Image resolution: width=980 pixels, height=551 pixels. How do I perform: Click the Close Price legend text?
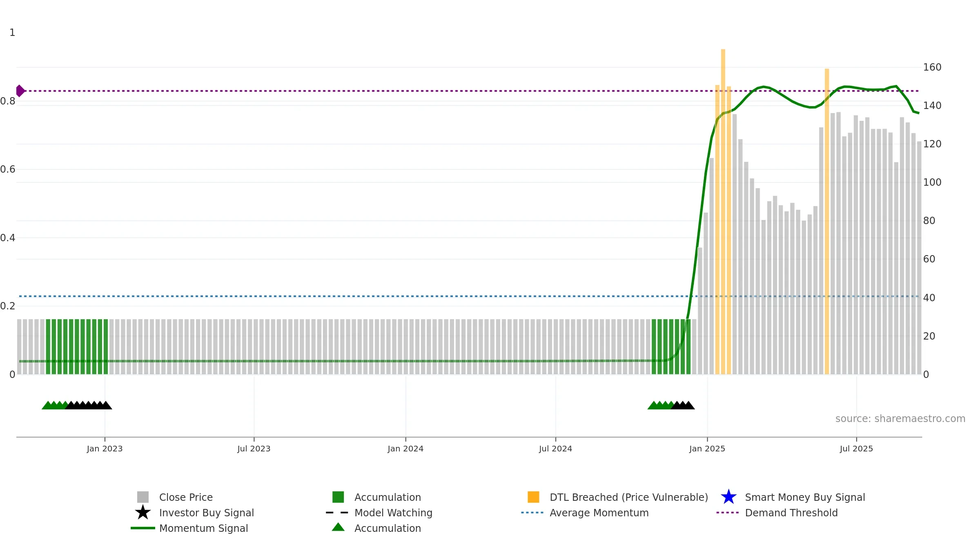[x=186, y=497]
